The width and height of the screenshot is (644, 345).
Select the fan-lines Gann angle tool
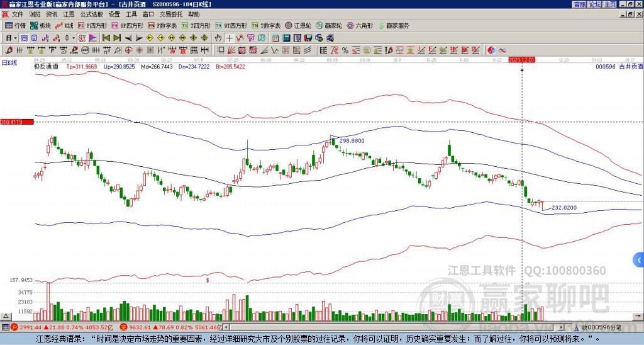click(231, 50)
